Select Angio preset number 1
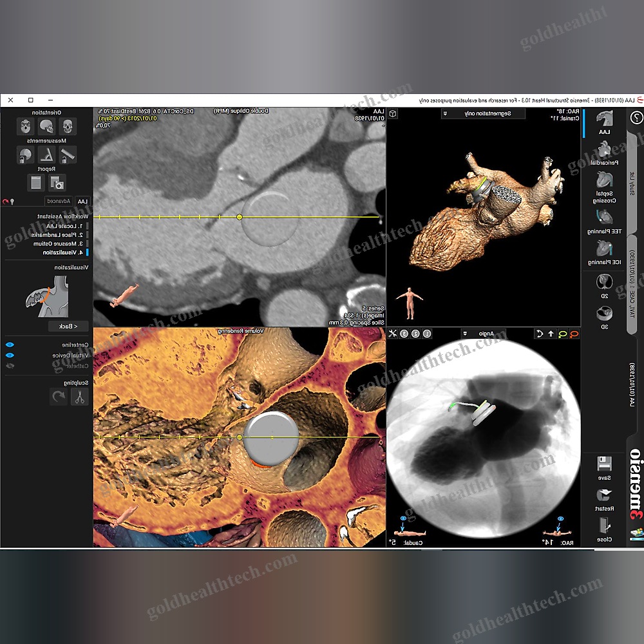The width and height of the screenshot is (644, 644). 427,334
